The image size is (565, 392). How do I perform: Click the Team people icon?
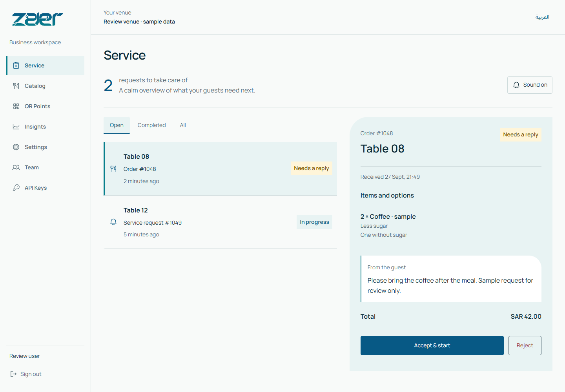click(16, 167)
